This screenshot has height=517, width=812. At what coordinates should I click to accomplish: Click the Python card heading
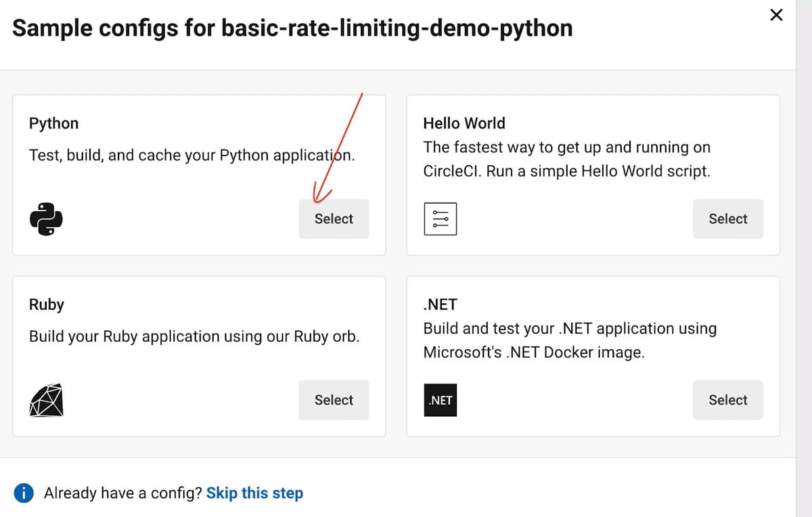click(53, 123)
